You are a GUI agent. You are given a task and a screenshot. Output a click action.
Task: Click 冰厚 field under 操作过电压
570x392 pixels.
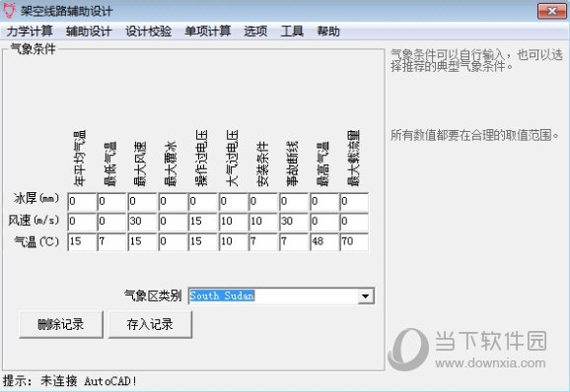coord(203,202)
